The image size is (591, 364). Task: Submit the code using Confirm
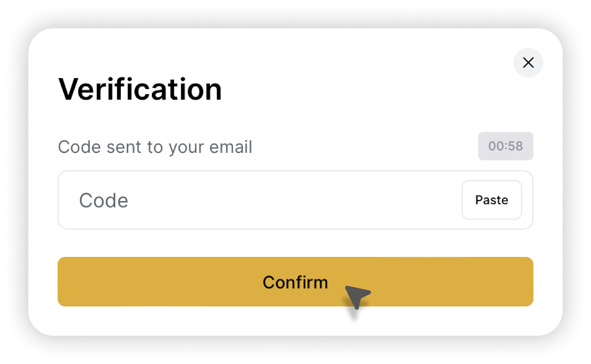tap(295, 282)
